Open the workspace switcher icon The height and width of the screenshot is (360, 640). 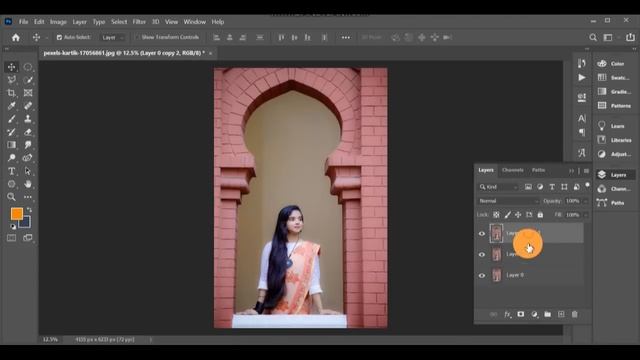pyautogui.click(x=608, y=38)
